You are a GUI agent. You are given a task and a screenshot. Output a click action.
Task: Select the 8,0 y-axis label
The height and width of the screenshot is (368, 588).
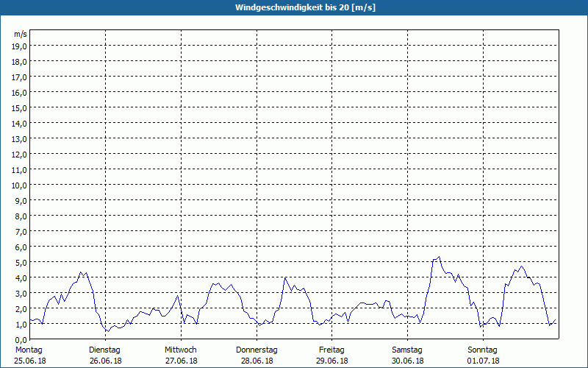click(21, 216)
